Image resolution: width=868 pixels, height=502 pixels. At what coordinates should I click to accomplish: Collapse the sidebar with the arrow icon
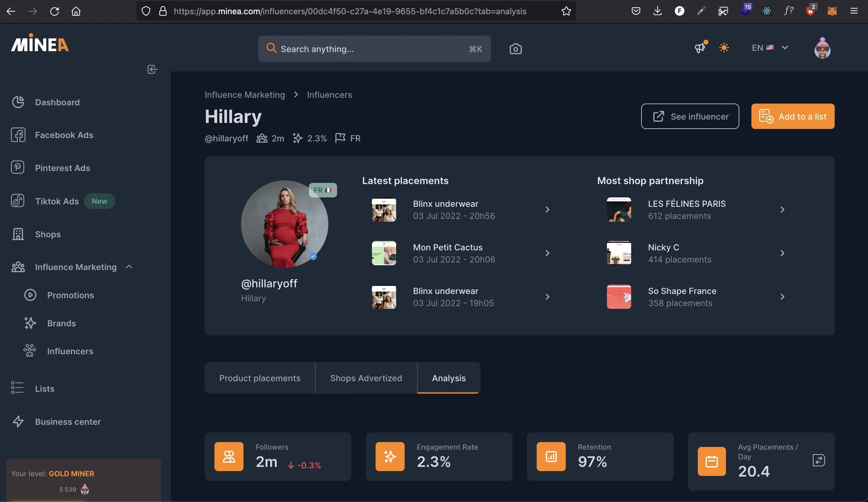[x=152, y=69]
